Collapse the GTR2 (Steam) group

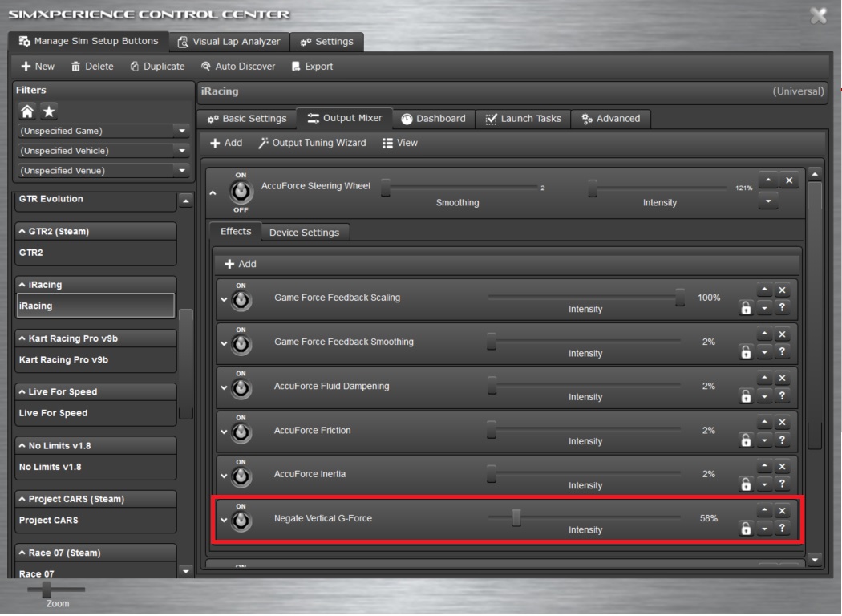[22, 231]
